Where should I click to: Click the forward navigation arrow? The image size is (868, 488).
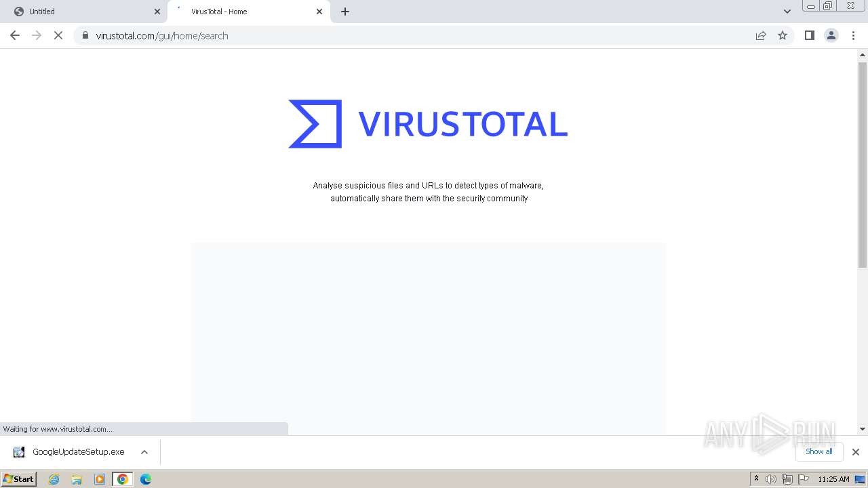point(37,35)
